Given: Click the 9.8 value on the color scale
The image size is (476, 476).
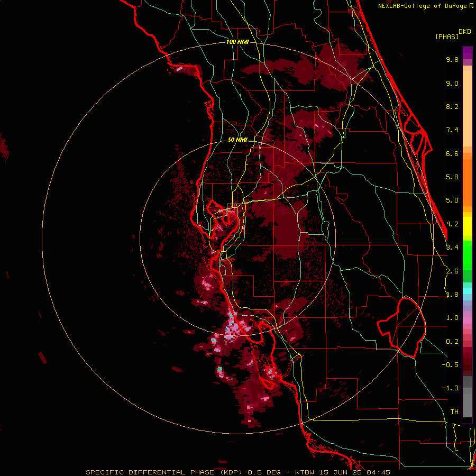Looking at the screenshot, I should tap(452, 59).
